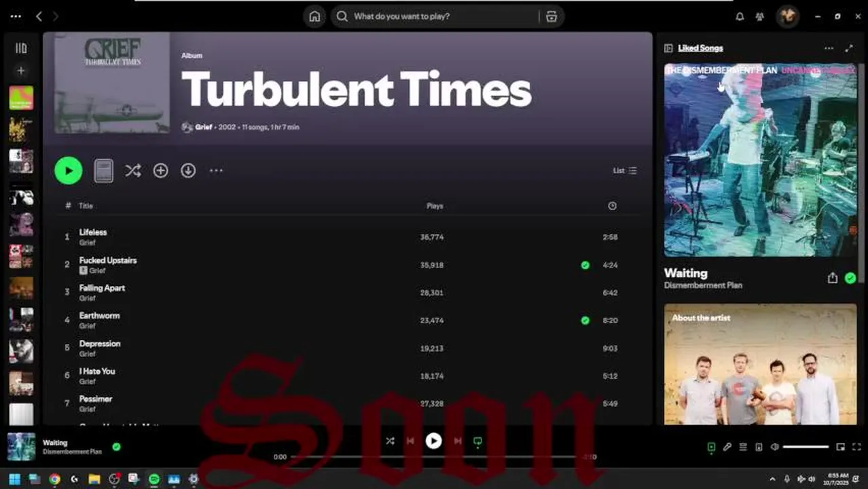The width and height of the screenshot is (868, 489).
Task: Collapse the Now Playing panel via its icon
Action: click(x=668, y=48)
